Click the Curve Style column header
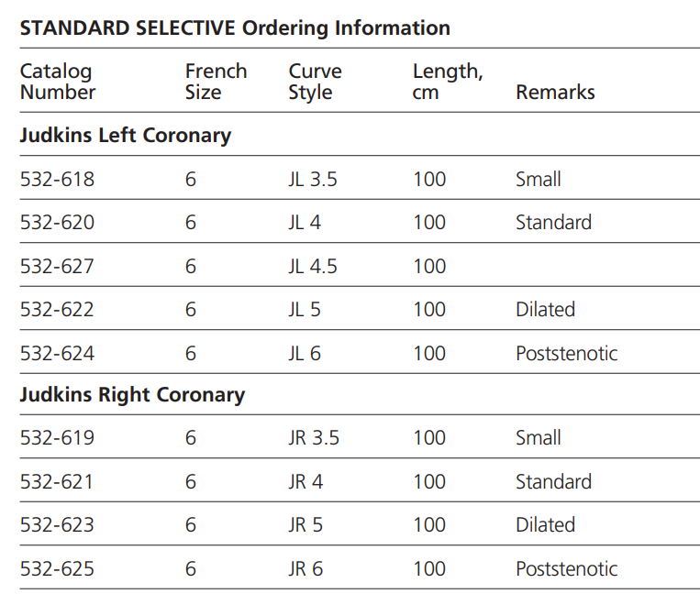 315,82
